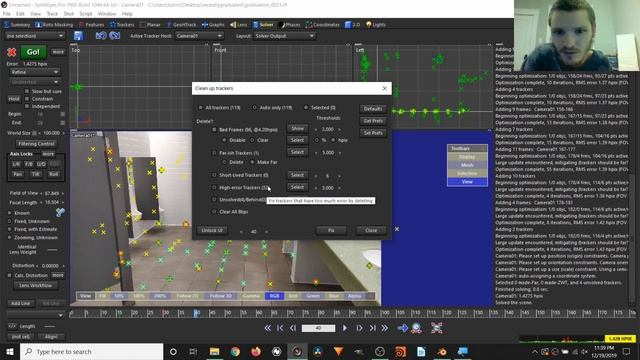The height and width of the screenshot is (360, 640).
Task: Open the Lens room
Action: coord(239,24)
